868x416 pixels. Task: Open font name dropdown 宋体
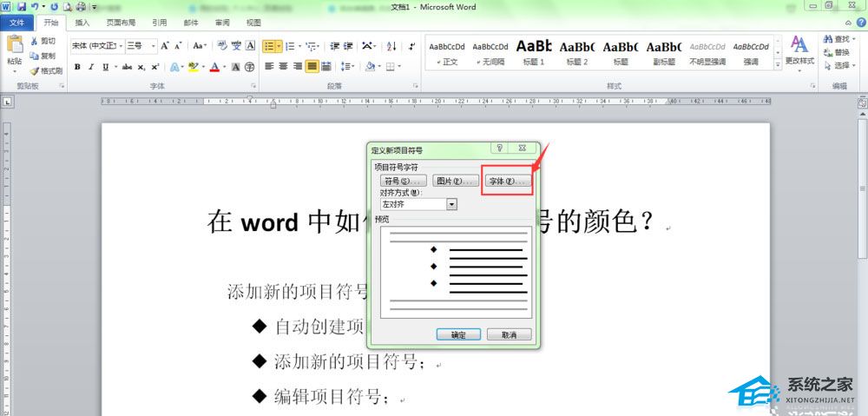tap(121, 46)
